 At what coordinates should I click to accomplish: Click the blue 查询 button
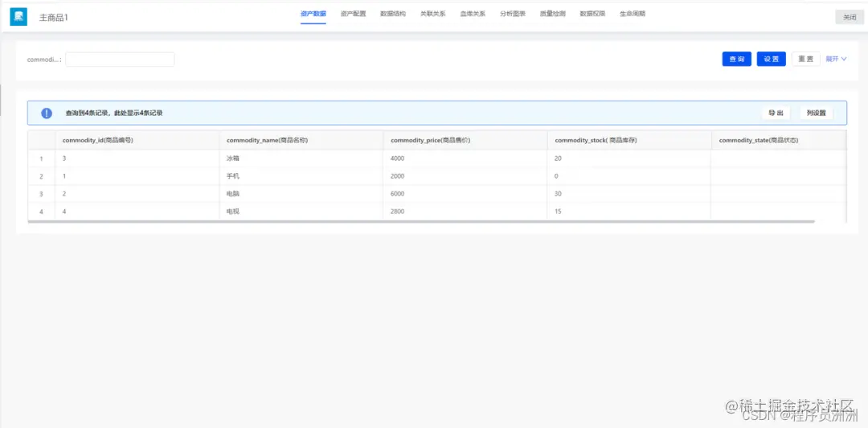737,60
